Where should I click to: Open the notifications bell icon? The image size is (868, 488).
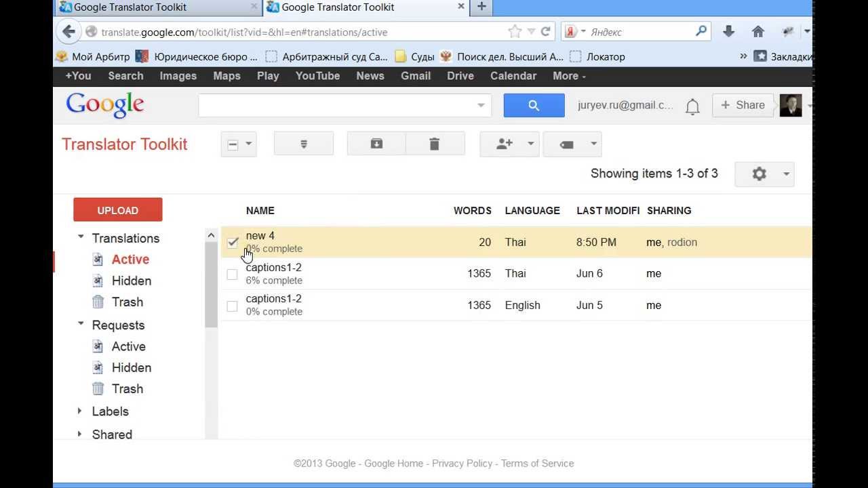(x=692, y=106)
